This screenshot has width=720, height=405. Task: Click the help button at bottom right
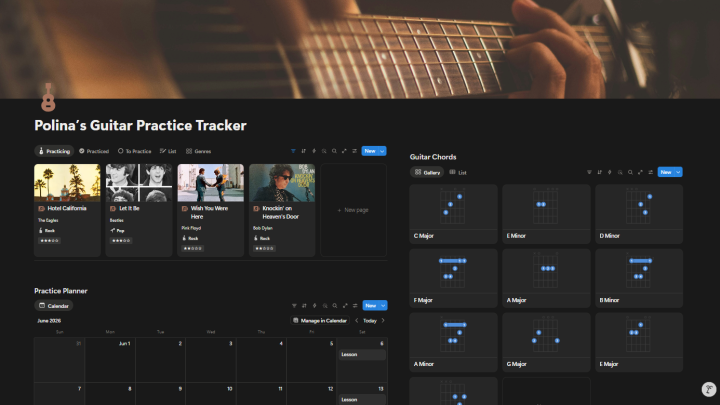(709, 389)
